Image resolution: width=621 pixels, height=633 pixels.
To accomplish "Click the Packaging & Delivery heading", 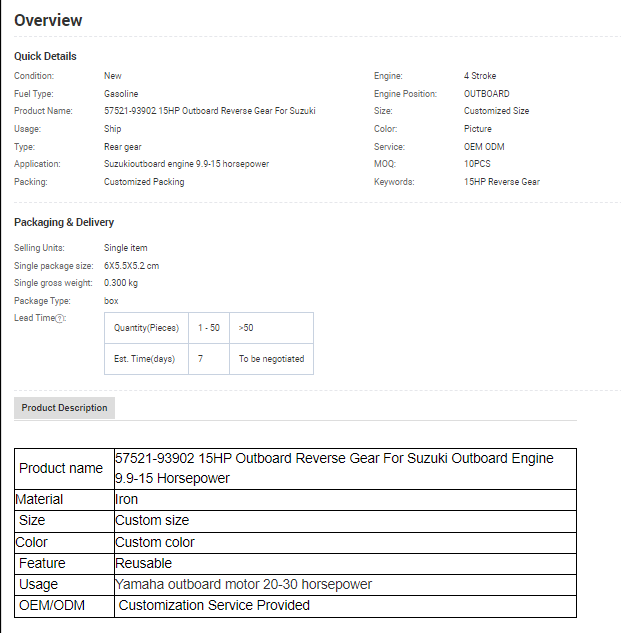I will [x=64, y=222].
